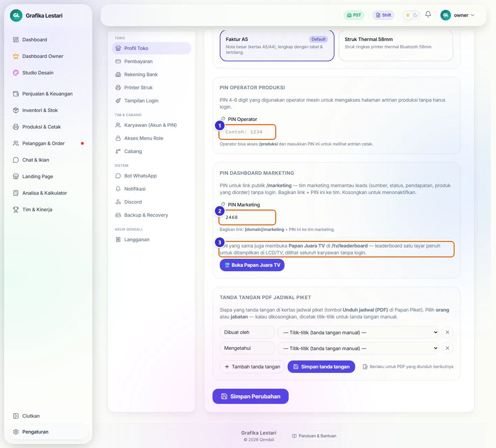The height and width of the screenshot is (448, 496).
Task: Click the printer icon for Printer Struk
Action: [118, 88]
